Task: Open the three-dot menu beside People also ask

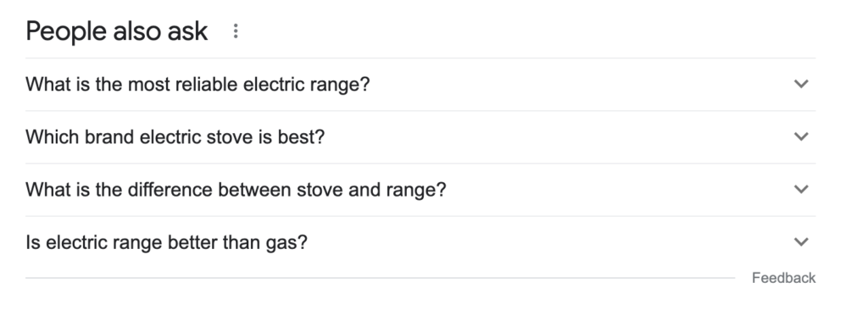Action: (x=236, y=31)
